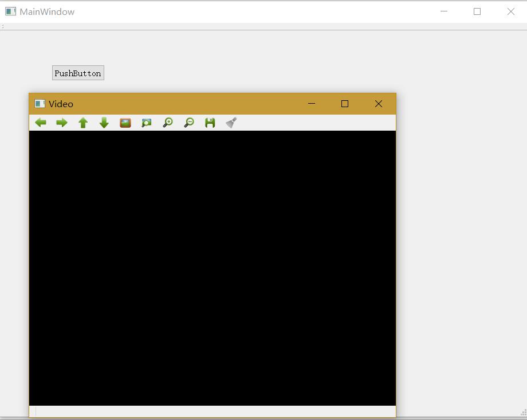
Task: Minimize the MainWindow
Action: [444, 11]
